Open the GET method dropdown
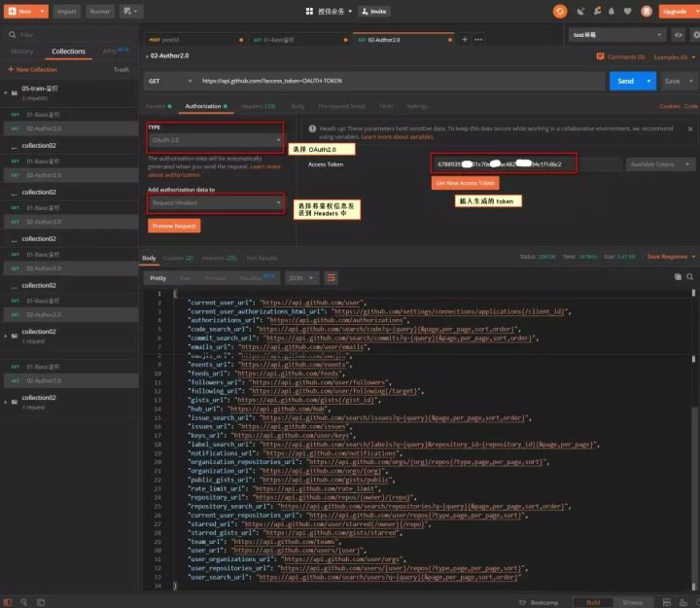This screenshot has width=700, height=608. point(170,81)
